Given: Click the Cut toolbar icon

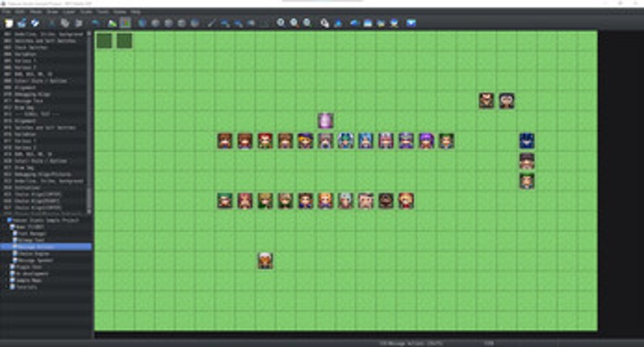Looking at the screenshot, I should coord(52,23).
